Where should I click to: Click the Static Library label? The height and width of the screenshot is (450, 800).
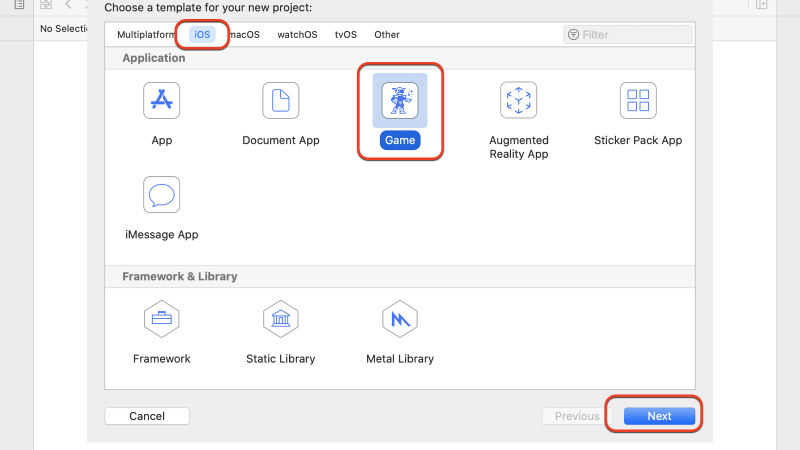(x=281, y=359)
